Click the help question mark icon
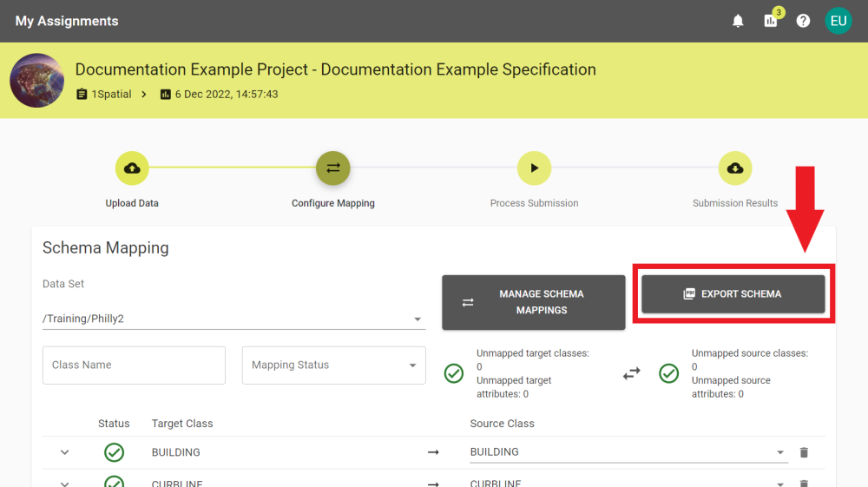This screenshot has width=868, height=487. [803, 21]
